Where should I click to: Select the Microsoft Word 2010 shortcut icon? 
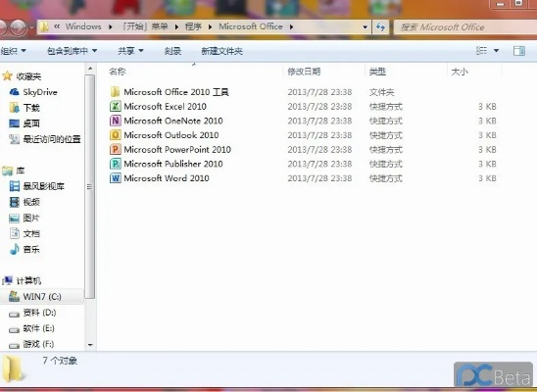(x=115, y=178)
